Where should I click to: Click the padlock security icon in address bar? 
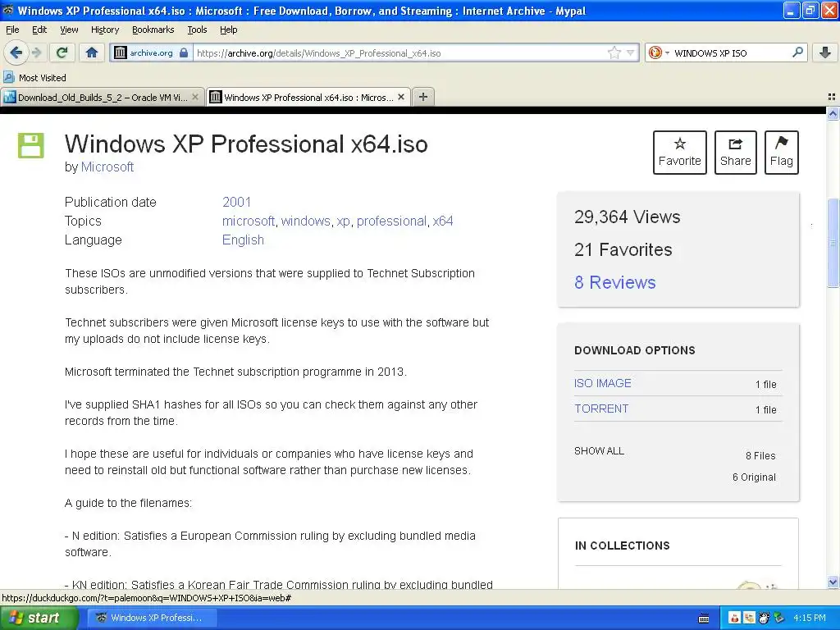point(184,52)
